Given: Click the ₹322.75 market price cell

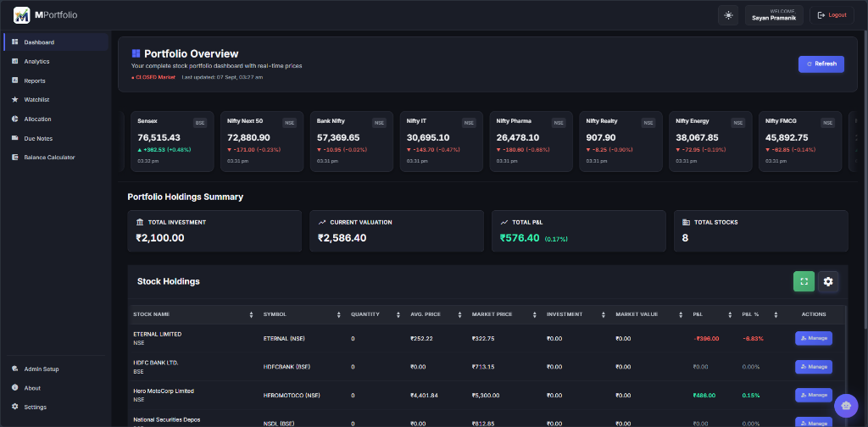Looking at the screenshot, I should [x=483, y=339].
